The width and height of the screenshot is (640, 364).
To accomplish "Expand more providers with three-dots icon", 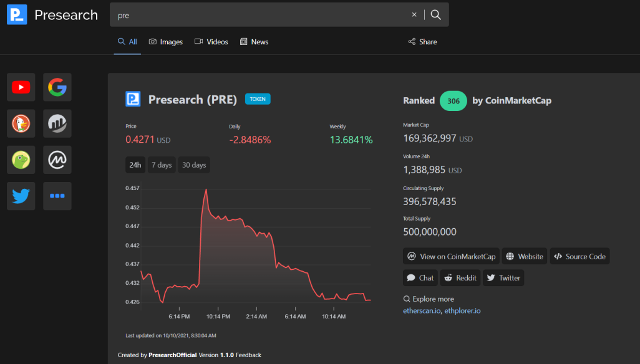I will point(57,196).
